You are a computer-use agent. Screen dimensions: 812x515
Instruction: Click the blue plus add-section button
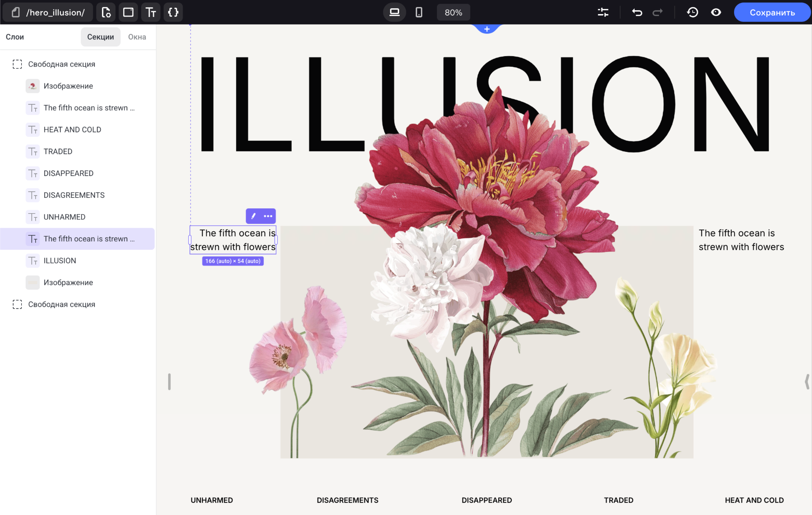click(487, 29)
